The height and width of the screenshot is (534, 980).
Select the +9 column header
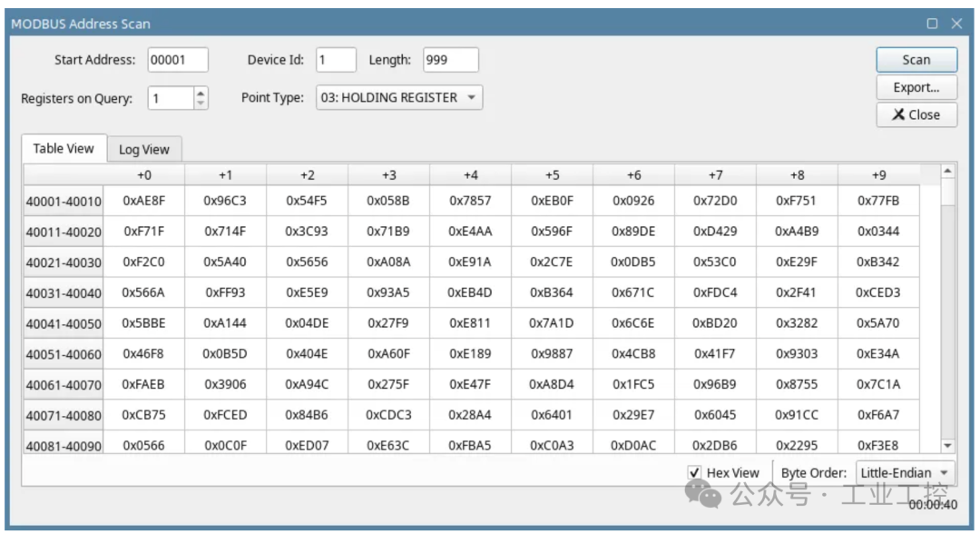click(878, 175)
